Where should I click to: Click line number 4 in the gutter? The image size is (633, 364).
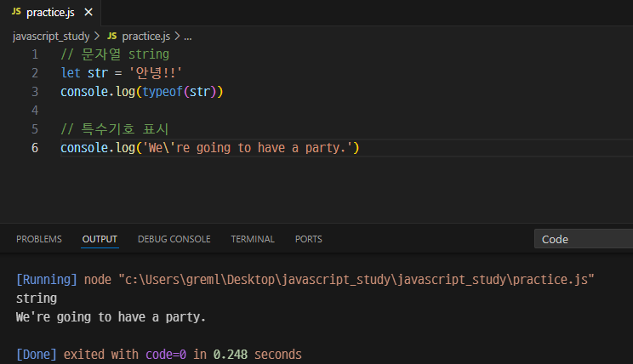[x=35, y=111]
